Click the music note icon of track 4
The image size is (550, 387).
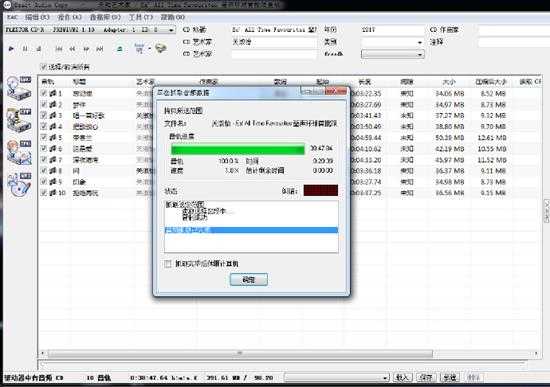click(53, 126)
